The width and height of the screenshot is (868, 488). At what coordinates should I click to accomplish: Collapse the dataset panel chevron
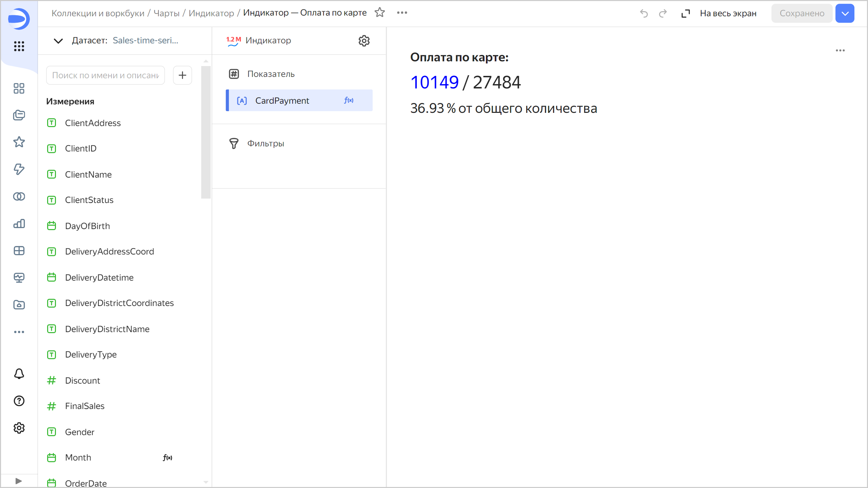click(58, 41)
